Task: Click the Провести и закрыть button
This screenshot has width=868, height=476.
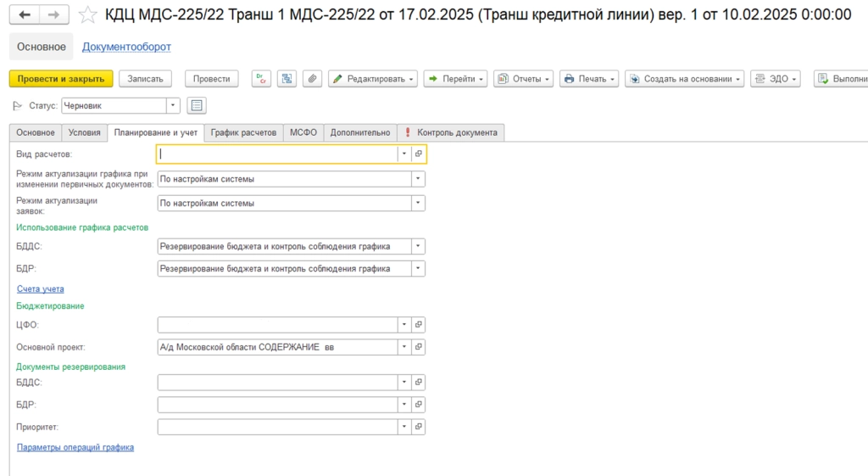Action: coord(61,79)
